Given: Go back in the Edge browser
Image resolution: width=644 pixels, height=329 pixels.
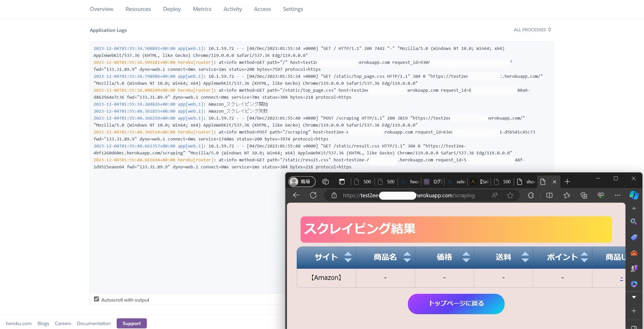Looking at the screenshot, I should coord(296,195).
